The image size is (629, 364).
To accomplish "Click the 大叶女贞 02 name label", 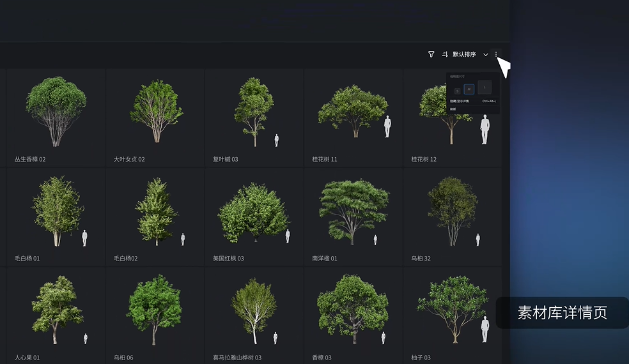I will pyautogui.click(x=129, y=159).
